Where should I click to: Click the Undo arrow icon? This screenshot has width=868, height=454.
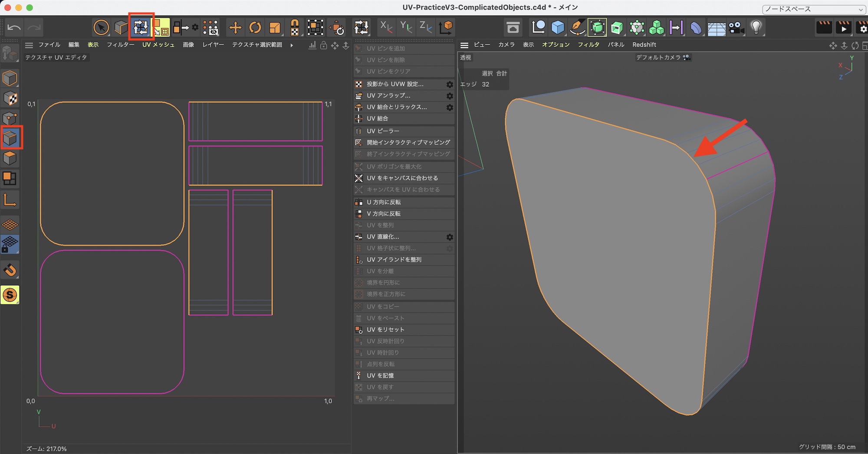tap(14, 28)
